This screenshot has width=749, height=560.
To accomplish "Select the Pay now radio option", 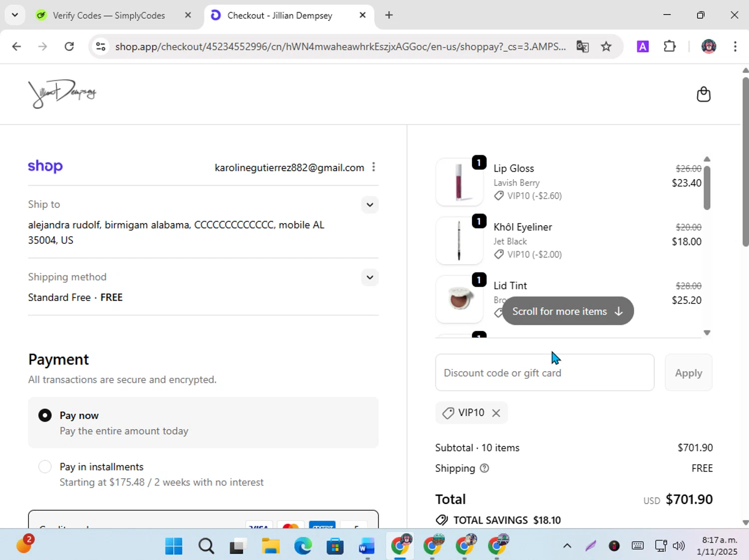I will point(45,415).
